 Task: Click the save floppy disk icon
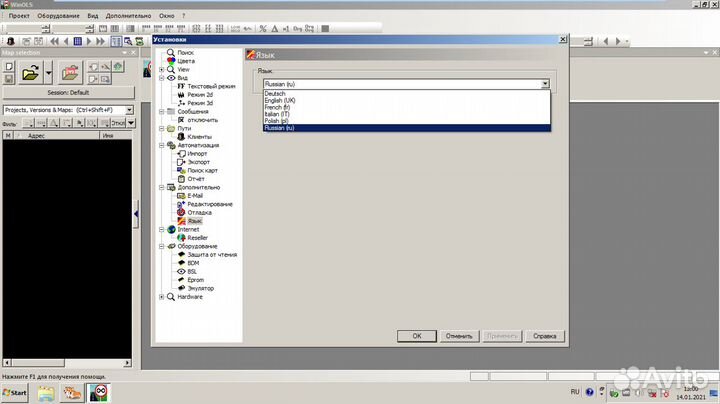pyautogui.click(x=9, y=79)
